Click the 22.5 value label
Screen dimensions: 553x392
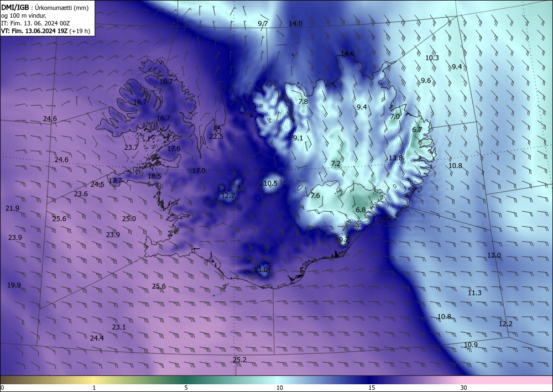coord(216,137)
